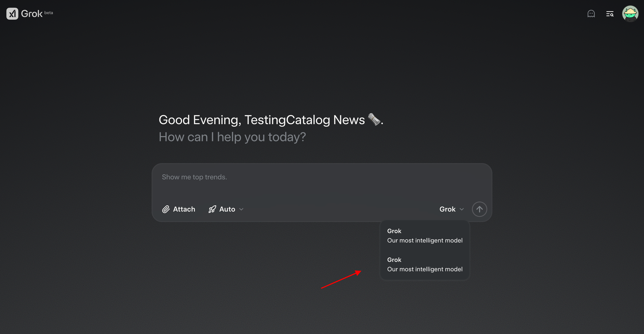Select the first Grok option in the model menu
The width and height of the screenshot is (644, 334).
[x=425, y=236]
